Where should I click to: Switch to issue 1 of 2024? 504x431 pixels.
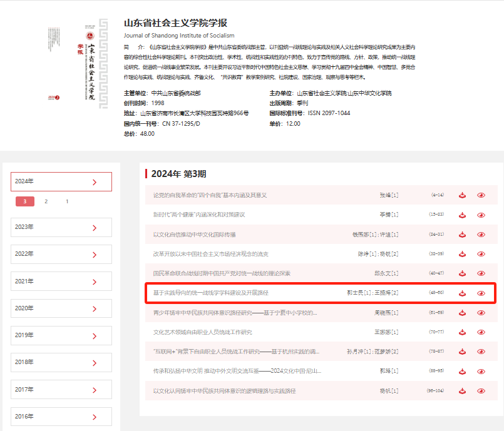click(67, 201)
